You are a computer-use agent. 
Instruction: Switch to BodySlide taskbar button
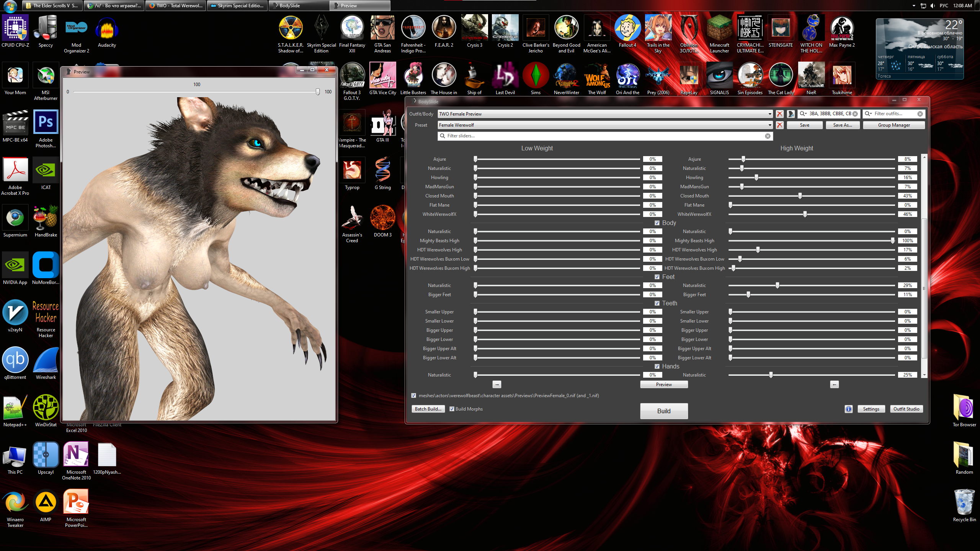click(x=299, y=6)
